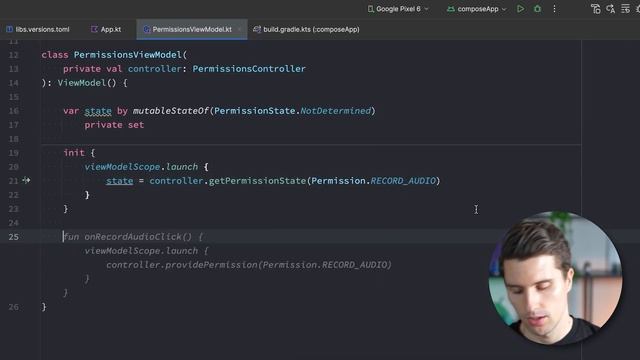Screen dimensions: 640x360
Task: Click line number 25 in the gutter
Action: point(13,237)
